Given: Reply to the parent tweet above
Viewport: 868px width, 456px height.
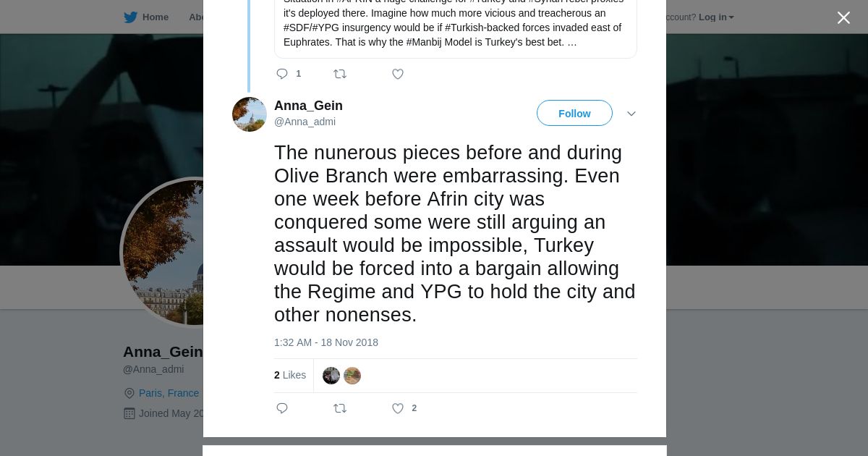Looking at the screenshot, I should pyautogui.click(x=282, y=74).
